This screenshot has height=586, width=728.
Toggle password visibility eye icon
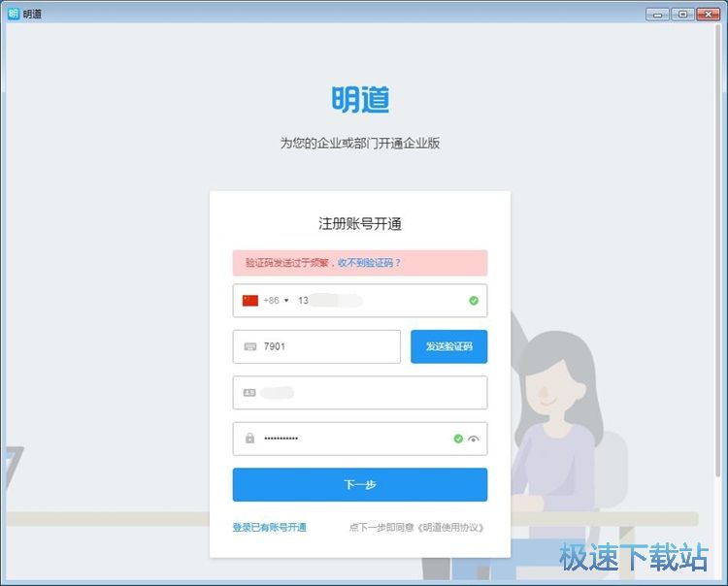[473, 439]
